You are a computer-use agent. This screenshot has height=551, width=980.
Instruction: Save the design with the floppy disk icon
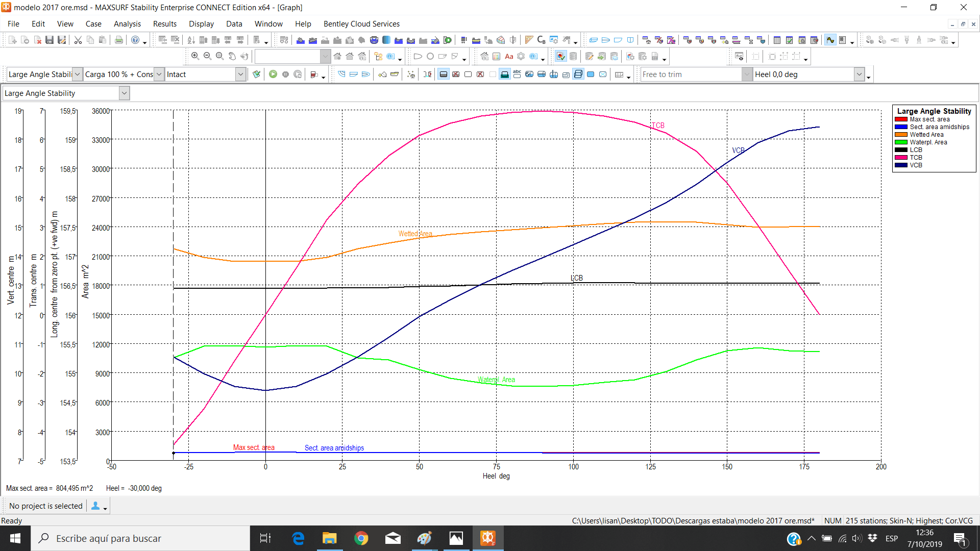point(50,40)
